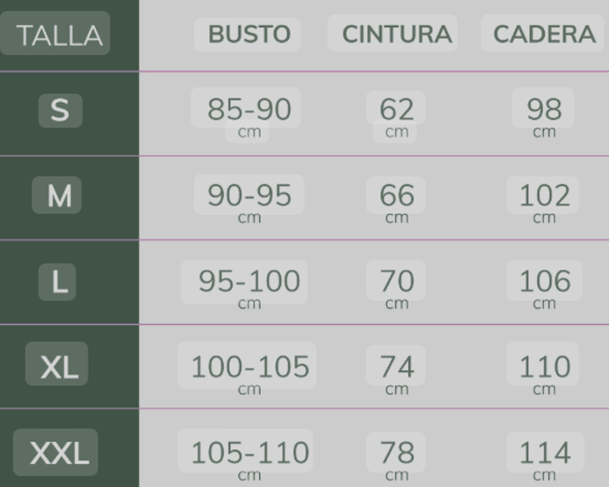Choose size S in the size column
609x487 pixels.
tap(60, 110)
